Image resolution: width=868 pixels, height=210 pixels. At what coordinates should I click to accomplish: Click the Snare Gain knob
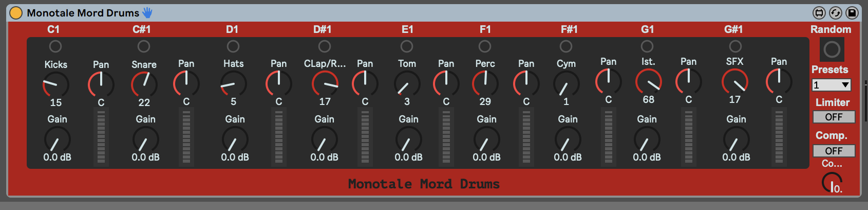145,140
